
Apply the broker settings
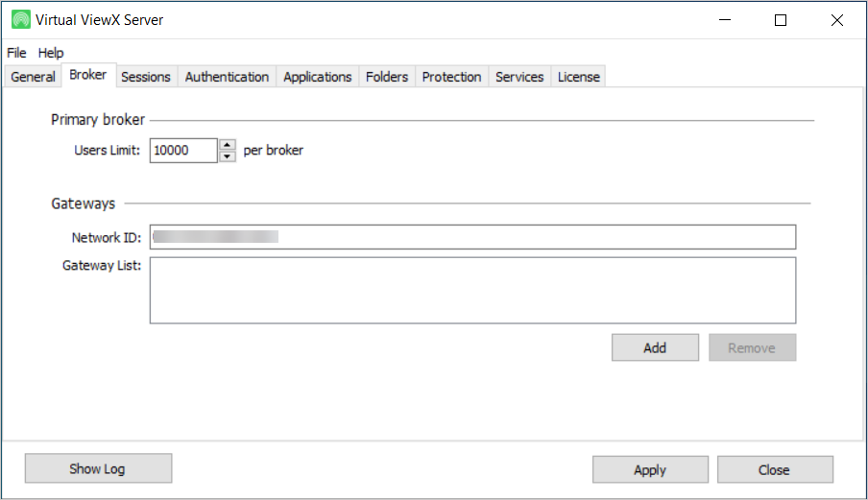point(650,469)
